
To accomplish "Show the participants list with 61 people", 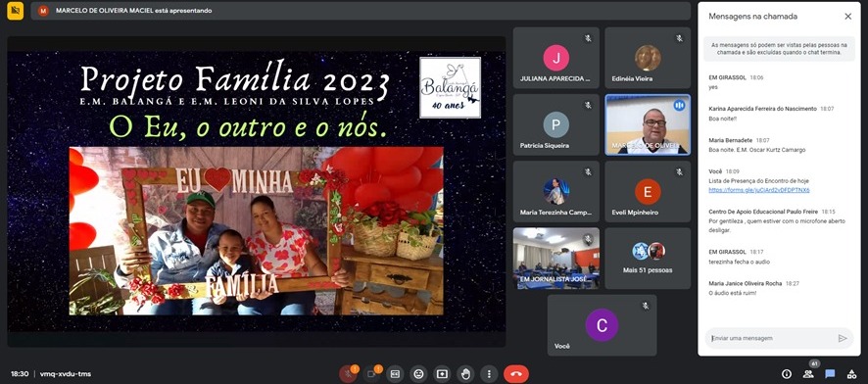I will 808,374.
